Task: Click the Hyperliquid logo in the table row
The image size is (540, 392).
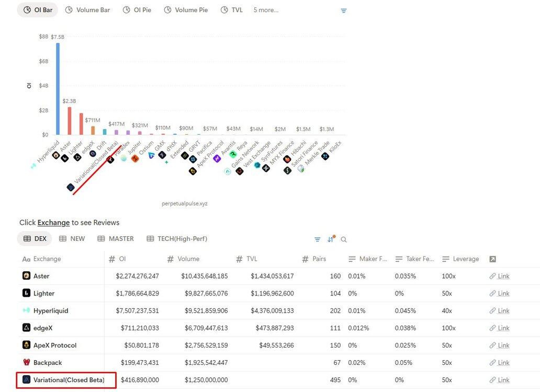Action: tap(26, 310)
